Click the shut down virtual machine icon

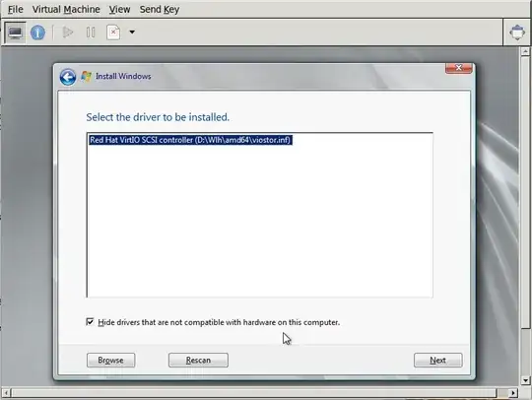coord(113,33)
